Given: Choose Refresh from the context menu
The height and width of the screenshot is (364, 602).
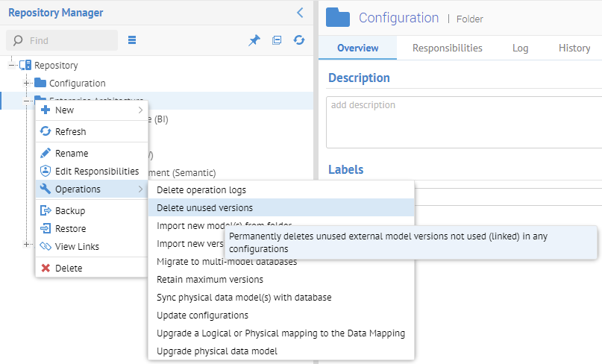Looking at the screenshot, I should pos(70,132).
